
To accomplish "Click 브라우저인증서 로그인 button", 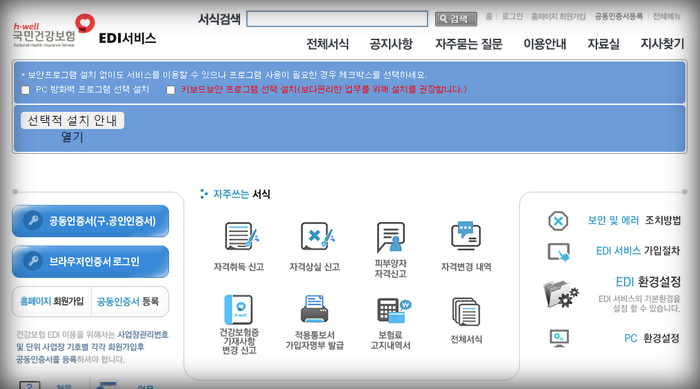I will 90,261.
